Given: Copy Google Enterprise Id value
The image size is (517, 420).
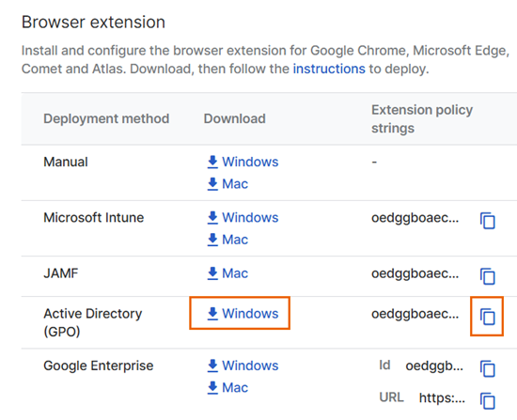Looking at the screenshot, I should (x=488, y=368).
